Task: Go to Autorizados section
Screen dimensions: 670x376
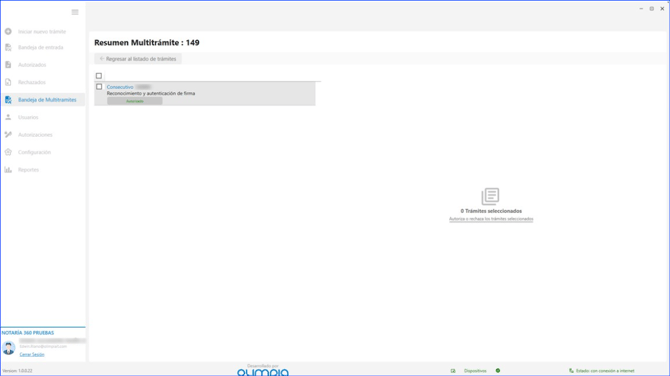Action: click(32, 65)
